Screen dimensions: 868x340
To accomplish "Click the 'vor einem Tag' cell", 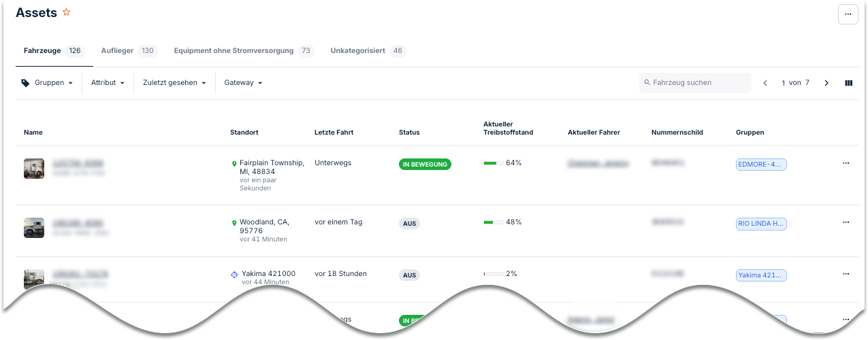I will [338, 222].
